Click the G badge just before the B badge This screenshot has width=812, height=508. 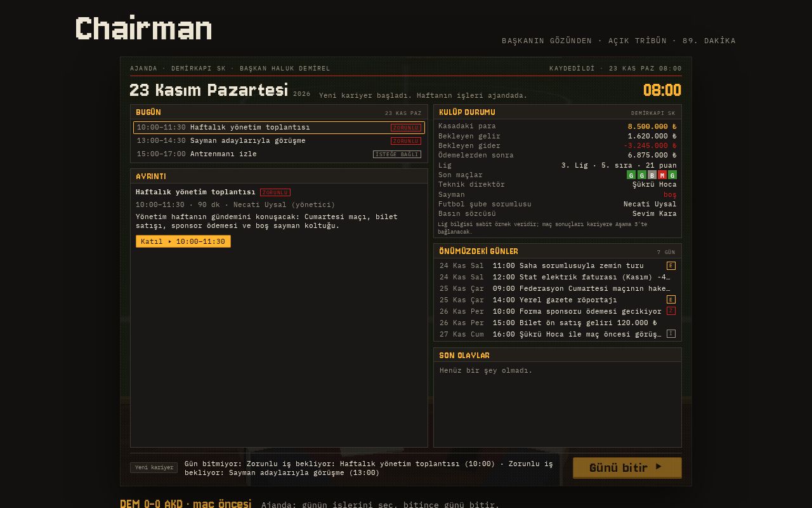tap(641, 175)
